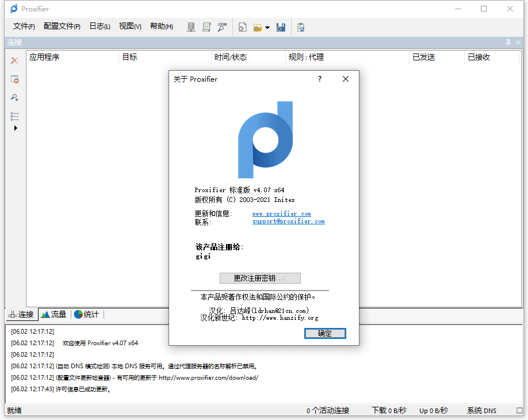The height and width of the screenshot is (420, 528).
Task: Open the 配置文件(P) menu
Action: pos(62,26)
